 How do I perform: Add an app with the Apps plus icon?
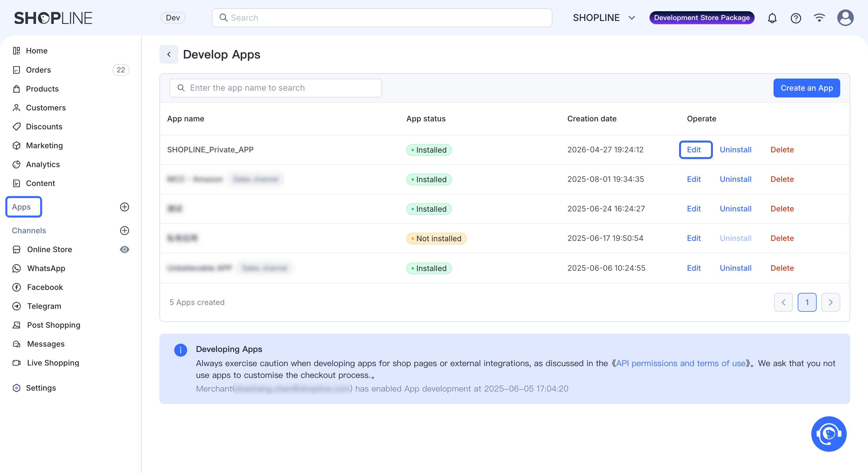125,207
